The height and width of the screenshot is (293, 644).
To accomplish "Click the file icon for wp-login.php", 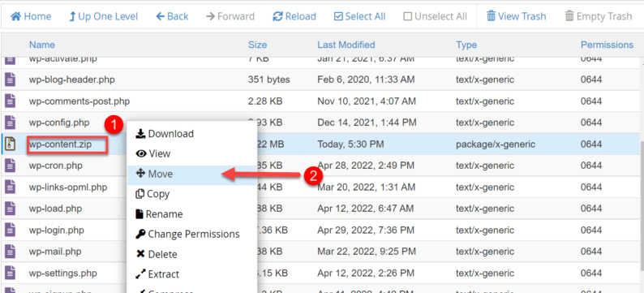I will (x=11, y=230).
